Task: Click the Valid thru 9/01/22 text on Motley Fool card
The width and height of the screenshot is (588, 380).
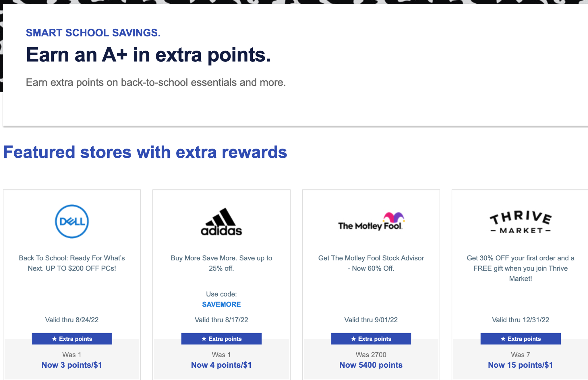Action: click(x=371, y=320)
